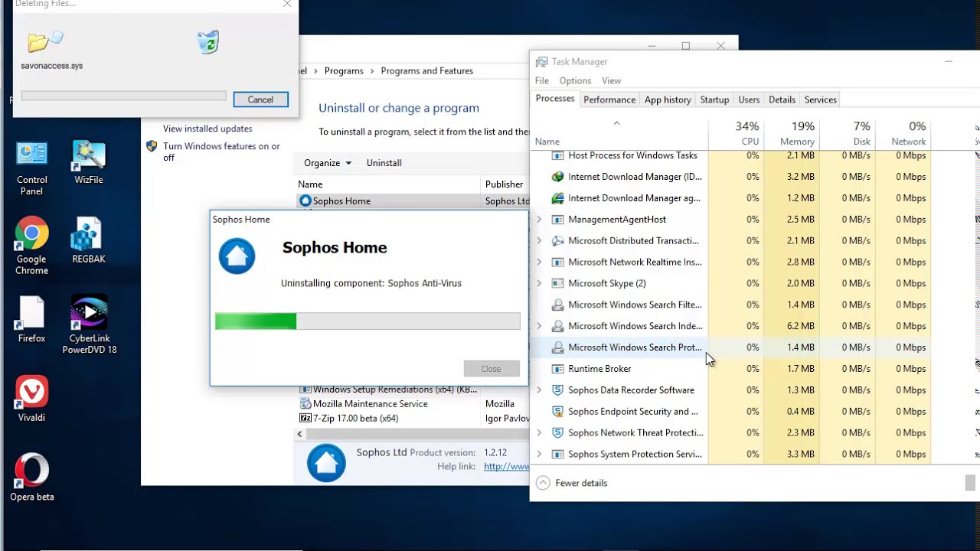This screenshot has height=551, width=980.
Task: Click the Sophos Endpoint Security process icon
Action: pos(557,412)
